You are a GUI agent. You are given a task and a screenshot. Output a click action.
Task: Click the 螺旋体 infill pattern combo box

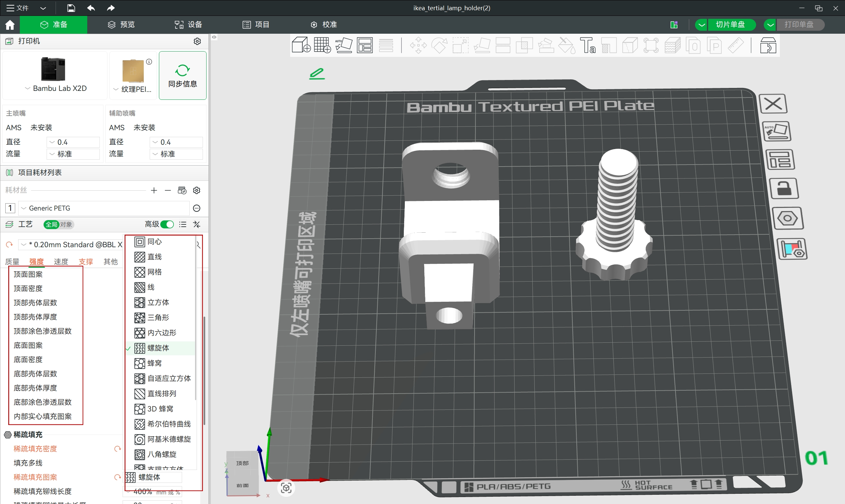pyautogui.click(x=153, y=477)
